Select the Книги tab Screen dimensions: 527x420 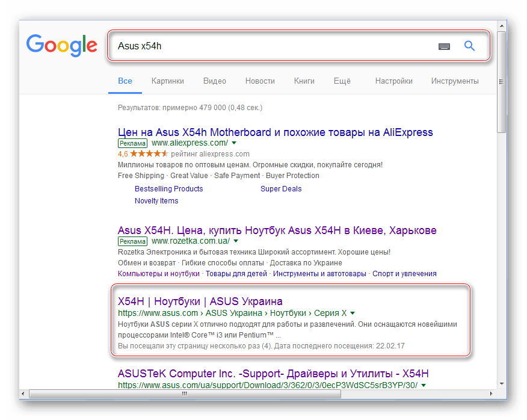(304, 81)
